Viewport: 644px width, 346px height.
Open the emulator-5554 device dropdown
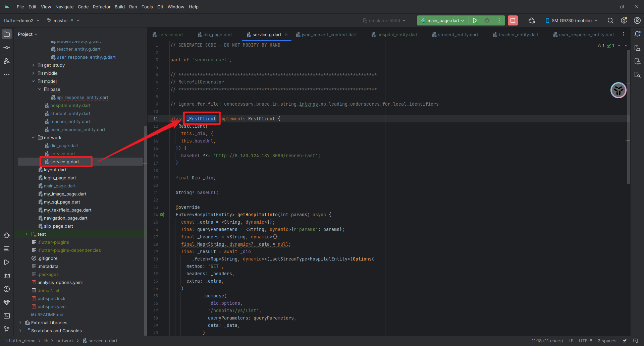[384, 20]
